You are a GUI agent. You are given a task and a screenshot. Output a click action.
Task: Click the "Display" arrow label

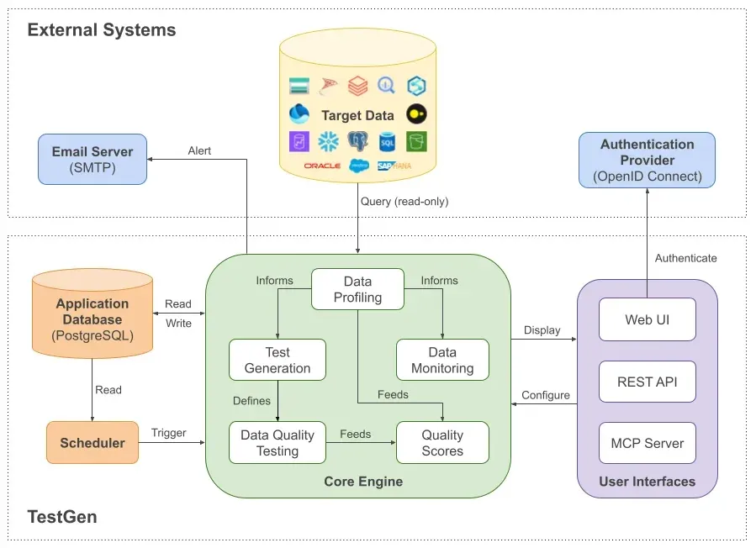pos(542,330)
